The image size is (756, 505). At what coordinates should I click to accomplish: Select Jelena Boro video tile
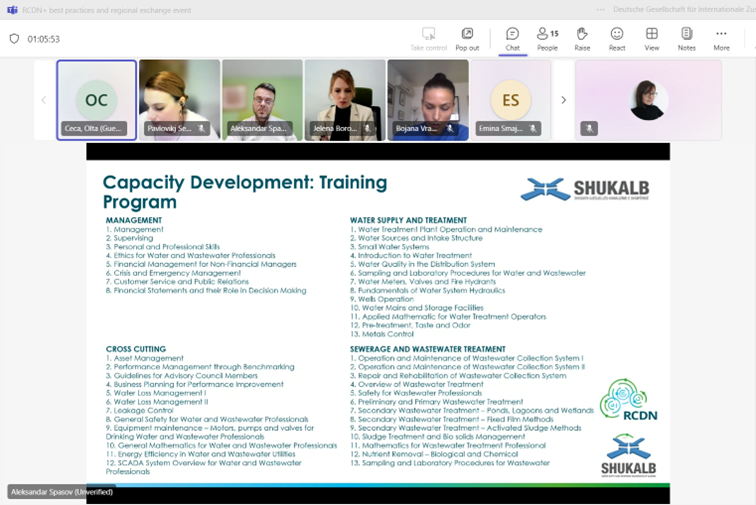pyautogui.click(x=345, y=100)
